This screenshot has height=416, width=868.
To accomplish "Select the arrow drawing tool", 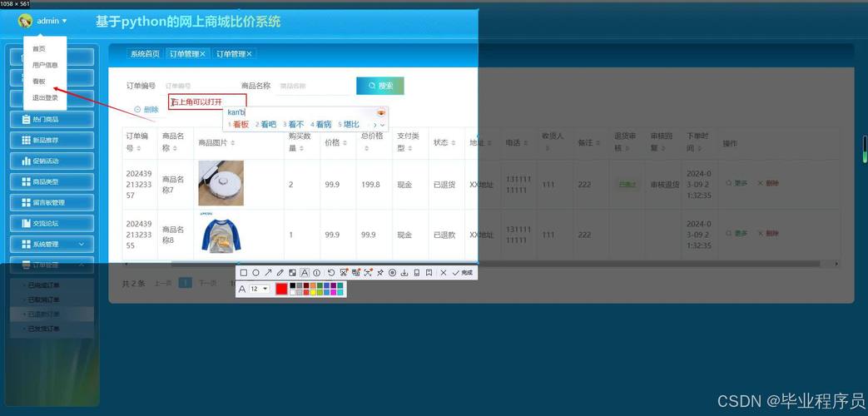I will coord(268,273).
